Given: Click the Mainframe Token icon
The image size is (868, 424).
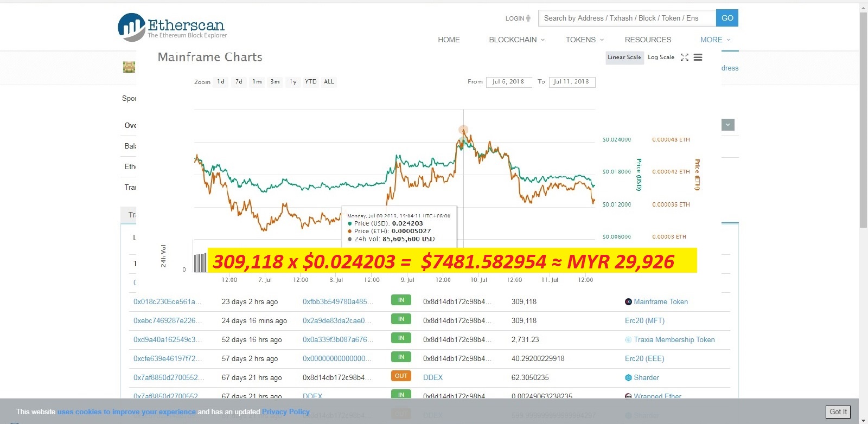Looking at the screenshot, I should (x=628, y=302).
